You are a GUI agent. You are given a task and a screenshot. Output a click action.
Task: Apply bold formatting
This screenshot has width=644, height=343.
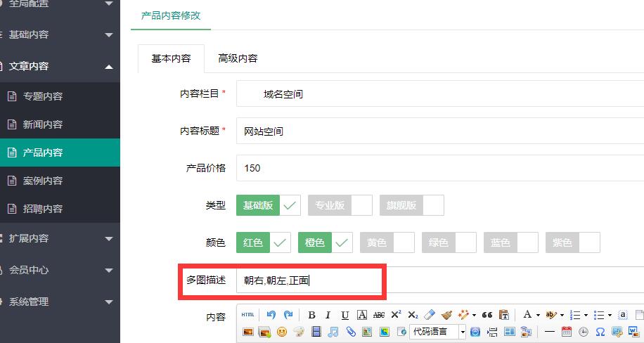311,315
